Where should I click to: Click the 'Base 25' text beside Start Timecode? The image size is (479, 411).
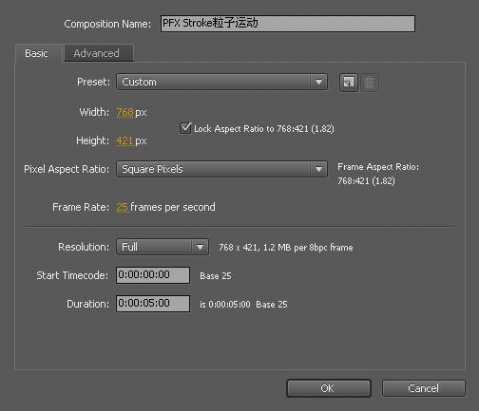tap(215, 276)
